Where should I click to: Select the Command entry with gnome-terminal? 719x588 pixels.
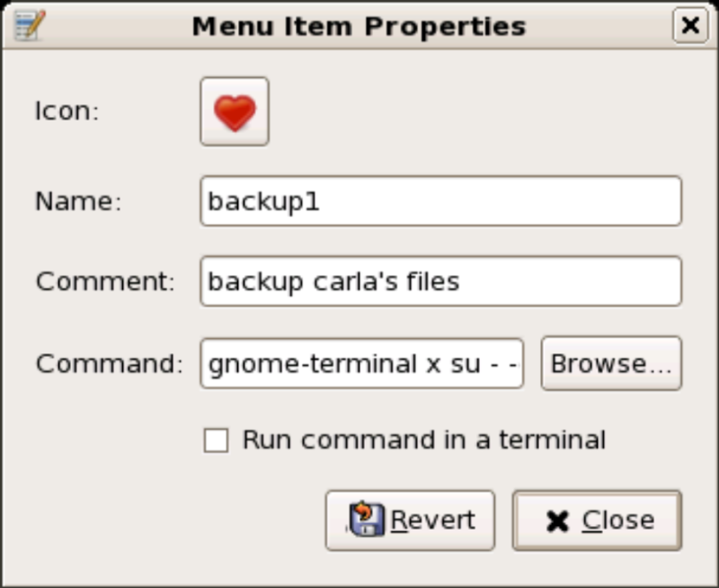[362, 364]
